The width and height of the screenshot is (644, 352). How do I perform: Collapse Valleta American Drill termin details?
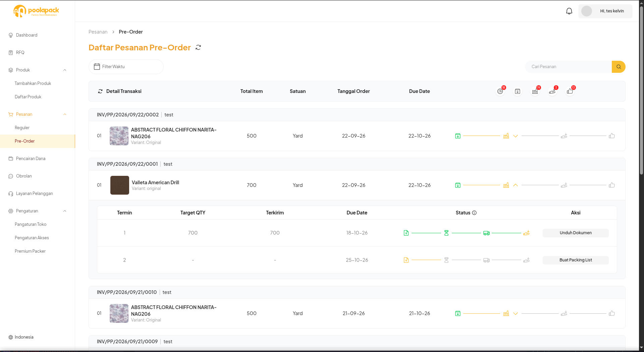point(516,185)
